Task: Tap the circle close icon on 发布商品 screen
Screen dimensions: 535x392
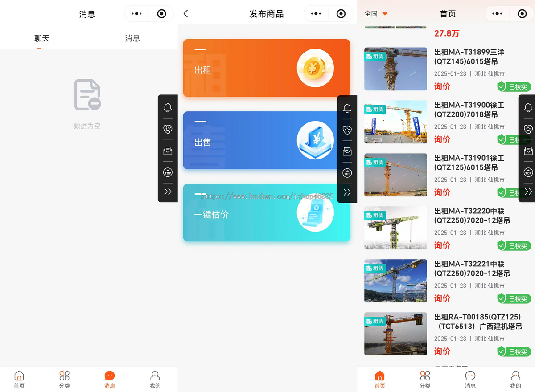Action: pyautogui.click(x=341, y=14)
